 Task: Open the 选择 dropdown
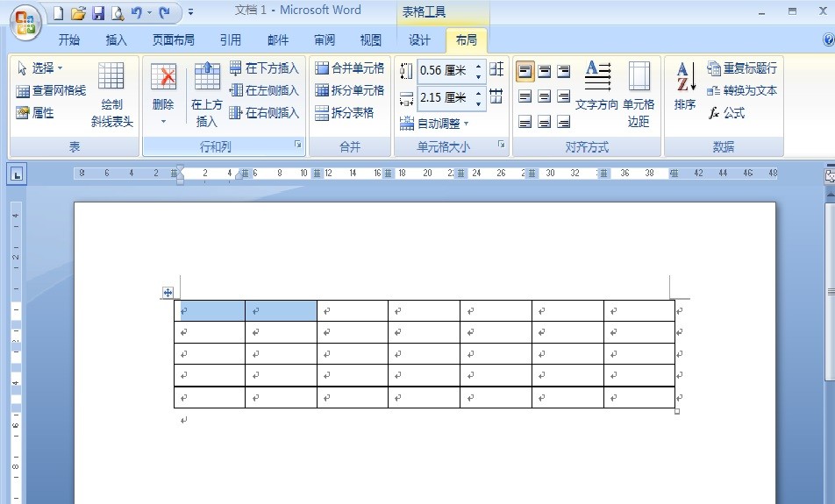[x=40, y=68]
